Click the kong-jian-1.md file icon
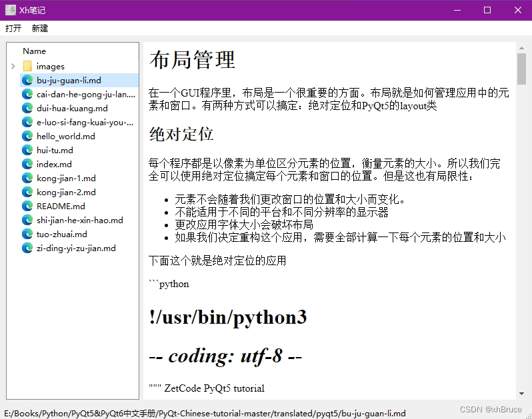Viewport: 532px width, 419px height. (27, 178)
